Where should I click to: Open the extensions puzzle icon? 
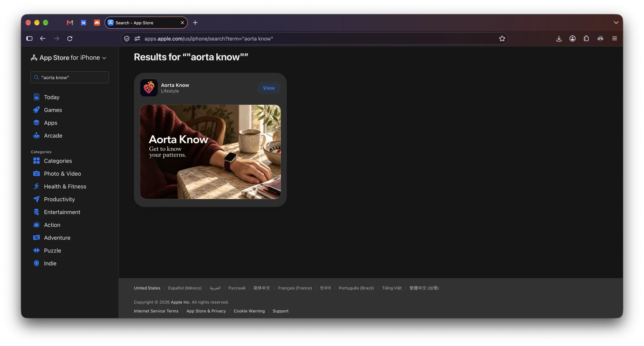pyautogui.click(x=586, y=38)
